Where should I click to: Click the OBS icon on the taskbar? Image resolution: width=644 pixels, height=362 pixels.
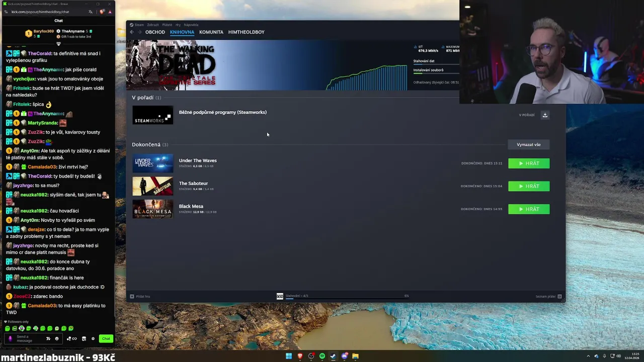click(311, 356)
